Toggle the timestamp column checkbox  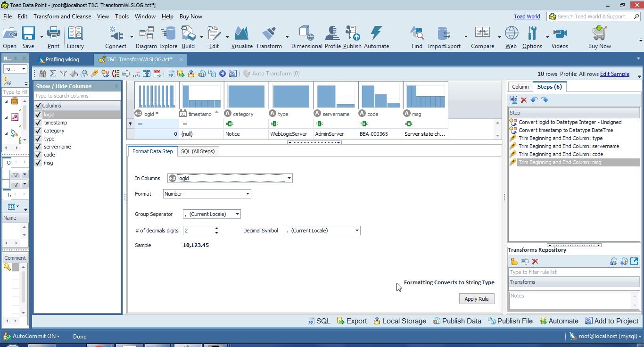click(x=38, y=123)
